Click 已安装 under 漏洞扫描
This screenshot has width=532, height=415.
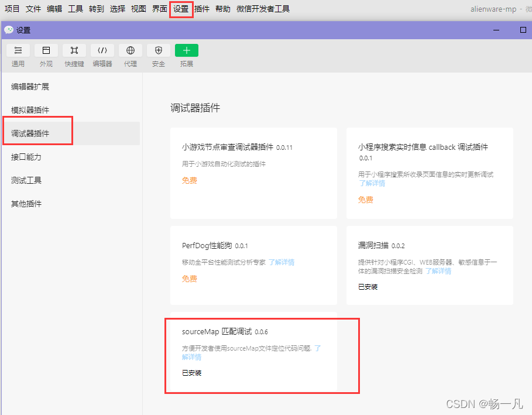[368, 287]
